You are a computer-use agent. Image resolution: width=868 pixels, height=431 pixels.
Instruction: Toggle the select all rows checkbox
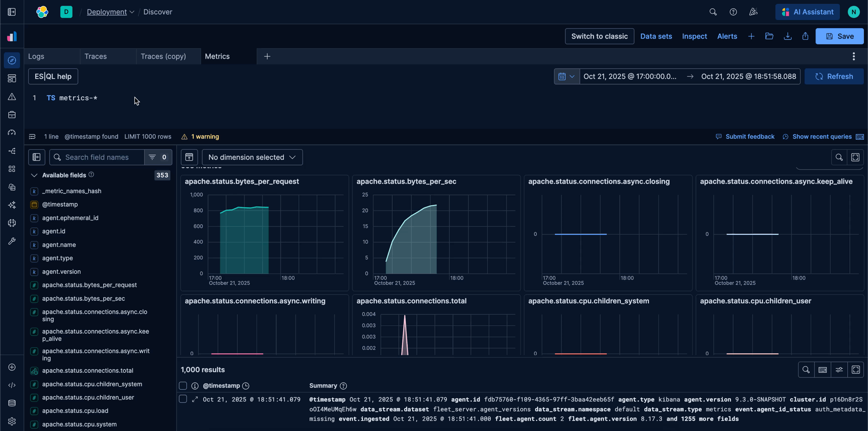point(183,386)
